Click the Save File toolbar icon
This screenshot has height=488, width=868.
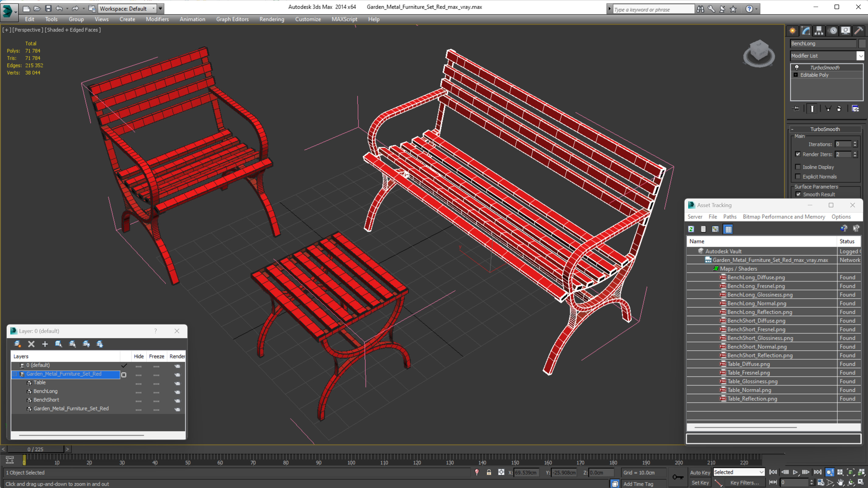point(48,9)
